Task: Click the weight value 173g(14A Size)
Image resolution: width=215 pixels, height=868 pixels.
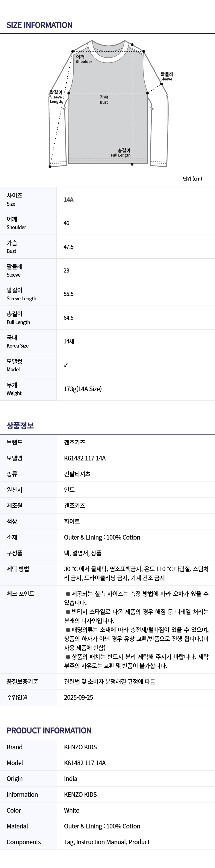Action: pos(83,389)
